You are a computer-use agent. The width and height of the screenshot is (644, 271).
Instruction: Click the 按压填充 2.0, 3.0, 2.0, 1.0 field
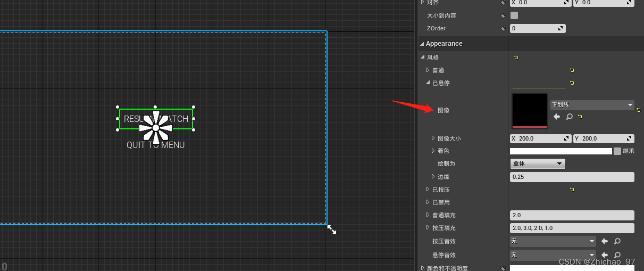572,228
